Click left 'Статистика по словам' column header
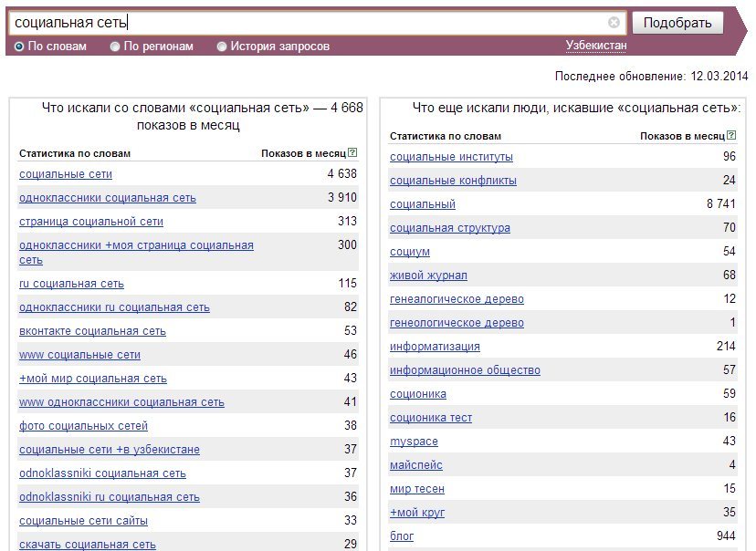The height and width of the screenshot is (551, 756). [75, 153]
